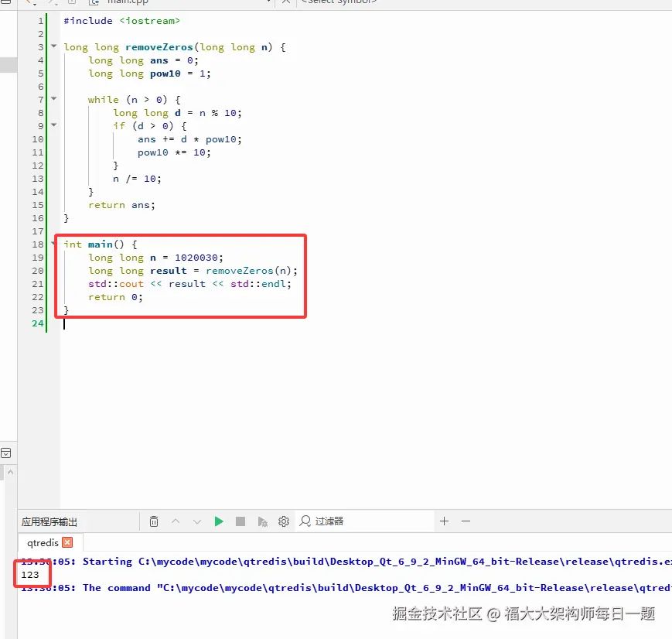Collapse the removeZeros function at line 3
Image resolution: width=672 pixels, height=639 pixels.
54,46
